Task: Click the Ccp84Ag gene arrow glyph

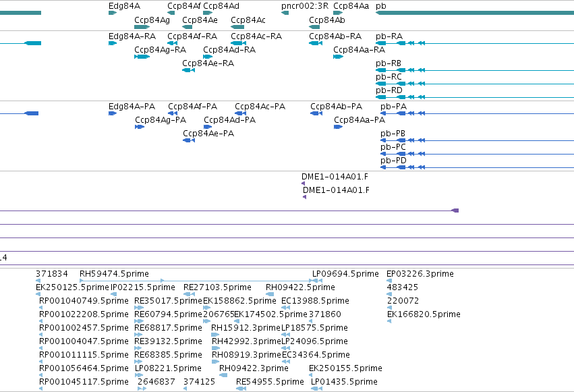Action: [x=142, y=27]
